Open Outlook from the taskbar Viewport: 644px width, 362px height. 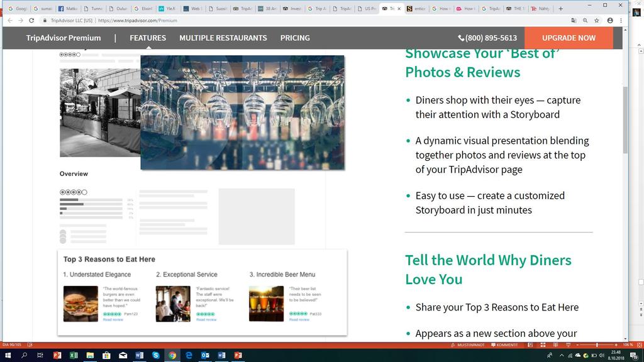point(205,356)
